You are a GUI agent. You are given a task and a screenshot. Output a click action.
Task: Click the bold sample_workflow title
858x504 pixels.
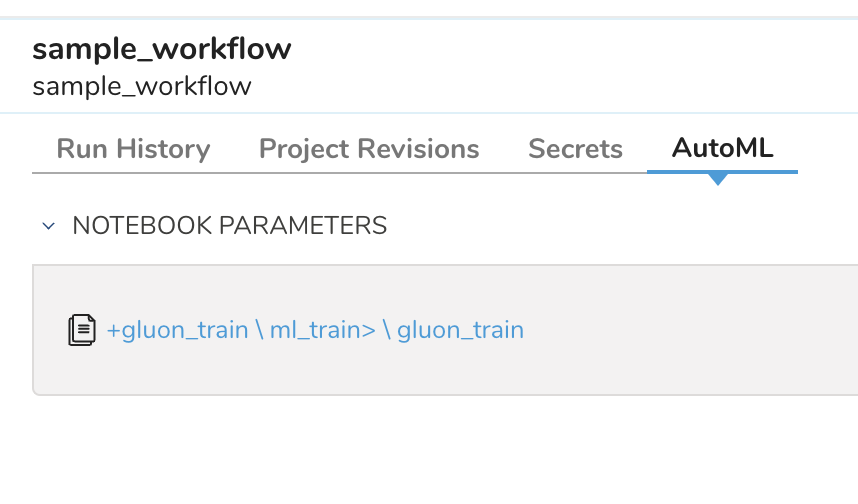[x=162, y=49]
